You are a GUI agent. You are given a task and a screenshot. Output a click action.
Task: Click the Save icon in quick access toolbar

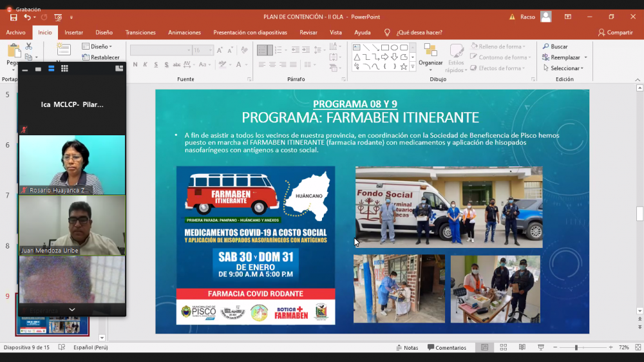click(x=14, y=17)
